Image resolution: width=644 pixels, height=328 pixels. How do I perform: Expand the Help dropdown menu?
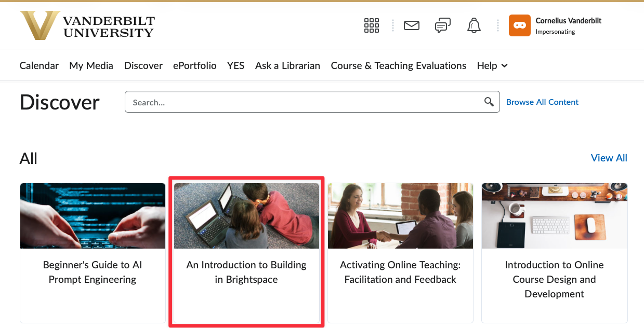pos(492,66)
